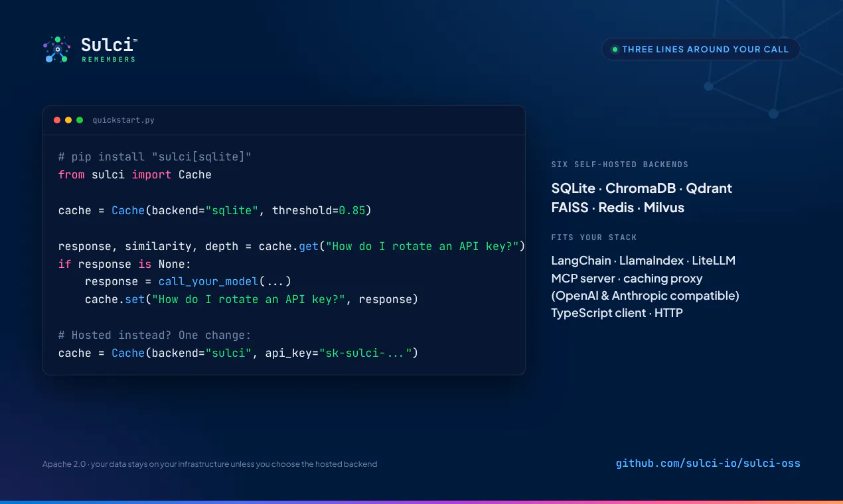Click "LiteLLM" in the stack list
843x504 pixels.
pyautogui.click(x=714, y=261)
